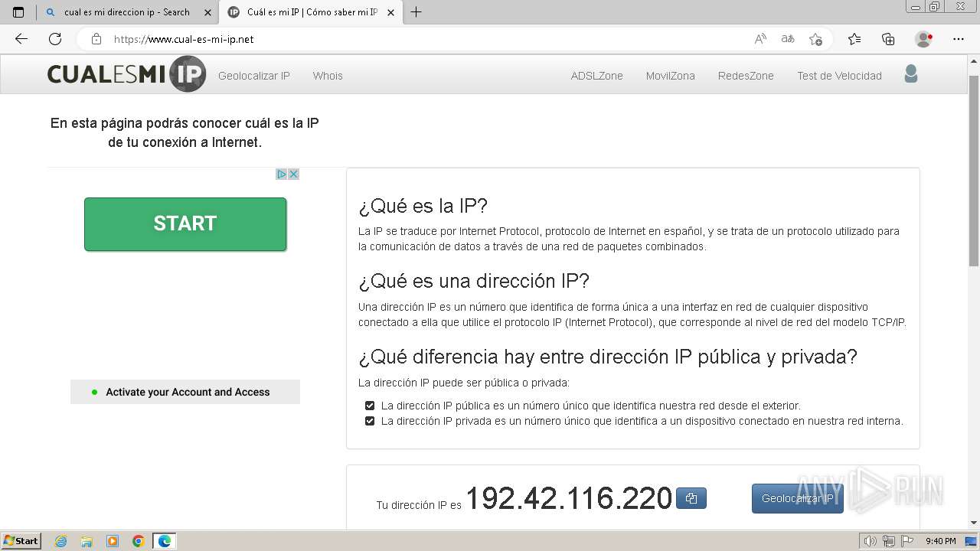
Task: Open the Action Center flag icon
Action: pos(906,541)
